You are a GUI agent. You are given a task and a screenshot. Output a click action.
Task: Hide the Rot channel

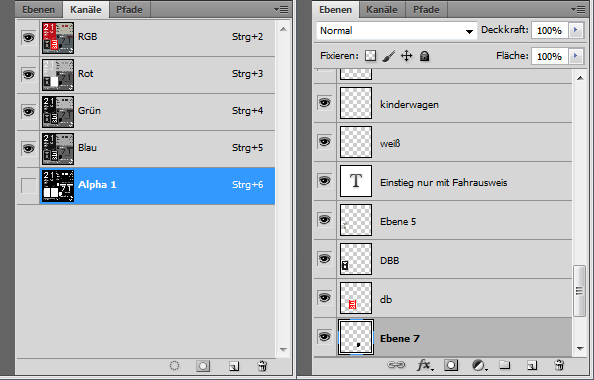[x=28, y=75]
